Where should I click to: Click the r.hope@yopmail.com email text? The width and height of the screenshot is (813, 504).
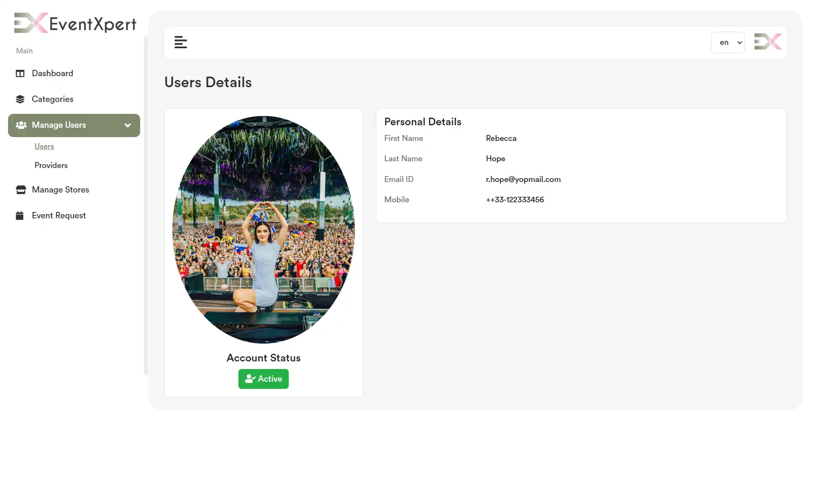point(523,179)
